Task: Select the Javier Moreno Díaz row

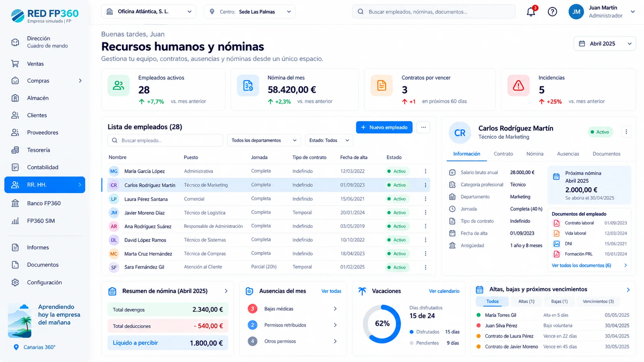Action: click(269, 213)
